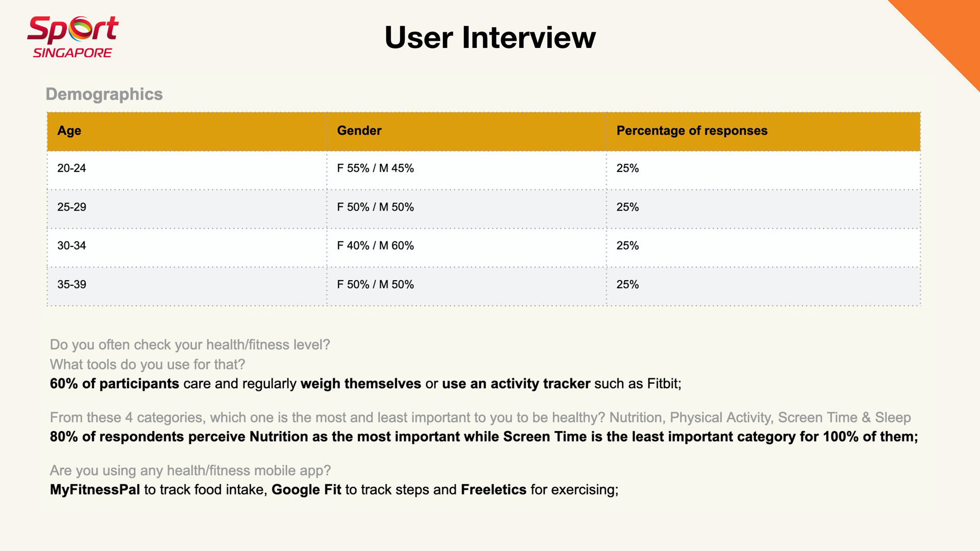Viewport: 980px width, 551px height.
Task: Click the Sport Singapore logo
Action: point(72,37)
